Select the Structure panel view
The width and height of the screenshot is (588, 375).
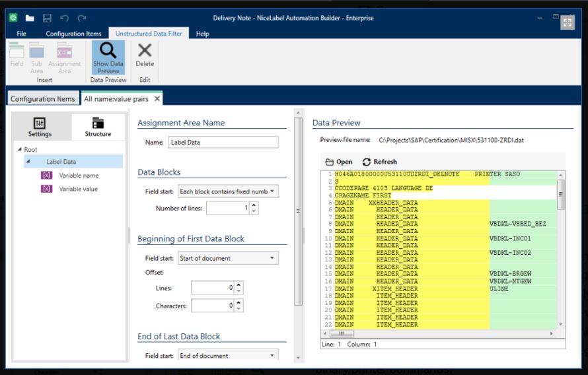[x=98, y=127]
